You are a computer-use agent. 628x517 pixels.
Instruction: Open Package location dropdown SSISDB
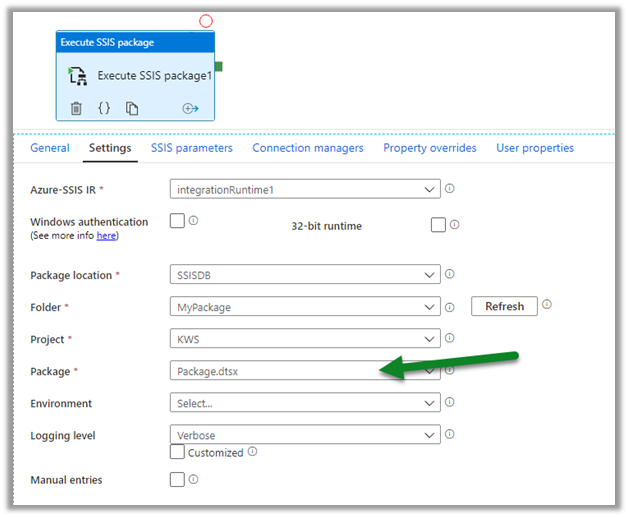coord(305,274)
